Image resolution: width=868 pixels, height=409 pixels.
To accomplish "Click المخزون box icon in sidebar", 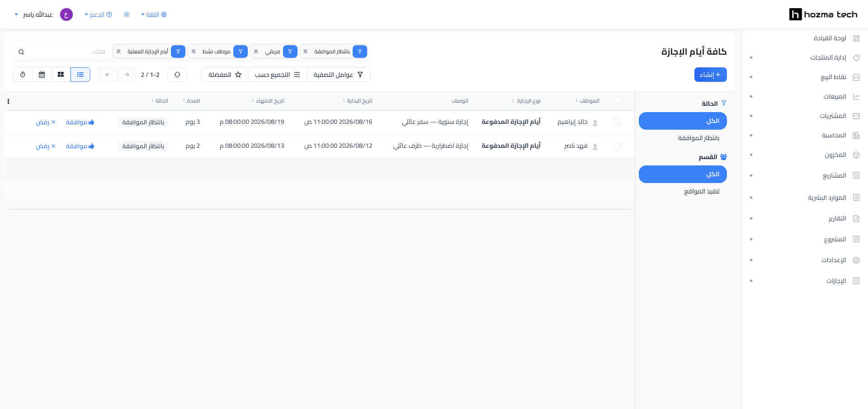I will (856, 155).
